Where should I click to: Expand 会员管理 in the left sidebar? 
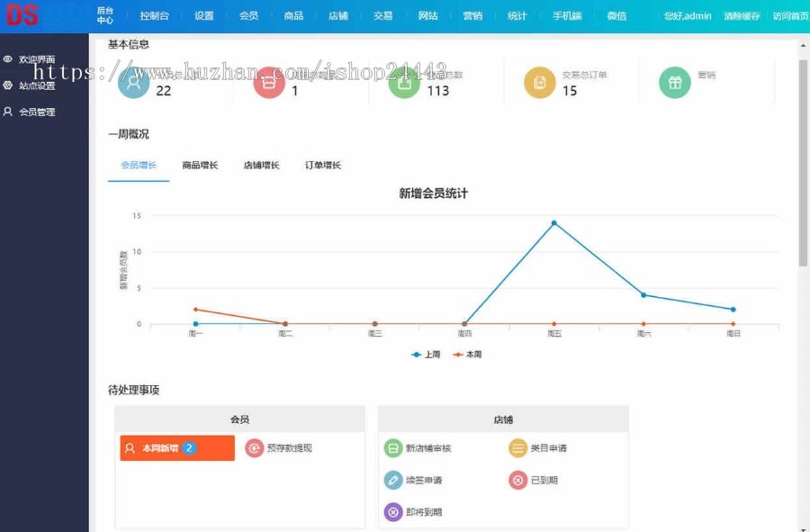coord(38,112)
